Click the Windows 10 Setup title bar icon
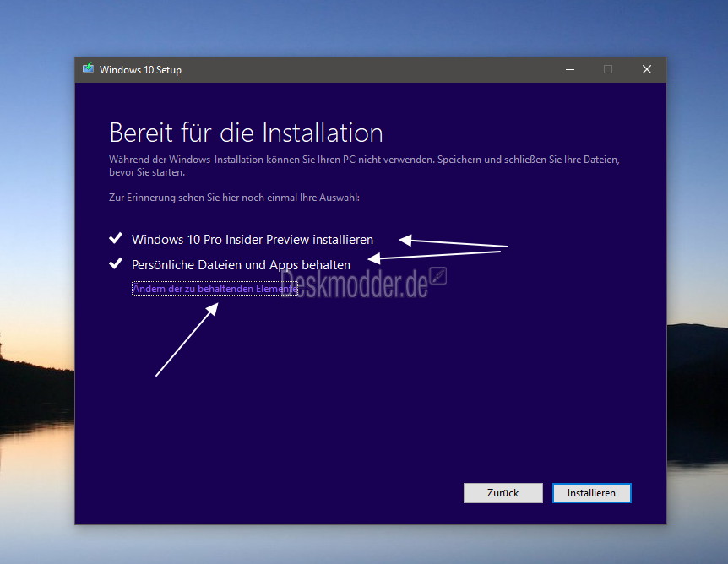This screenshot has width=728, height=564. click(88, 69)
